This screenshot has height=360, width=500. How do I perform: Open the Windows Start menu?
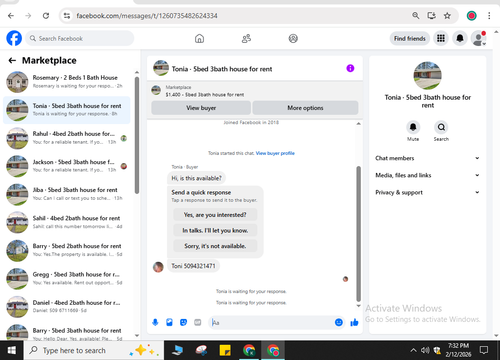coord(12,350)
